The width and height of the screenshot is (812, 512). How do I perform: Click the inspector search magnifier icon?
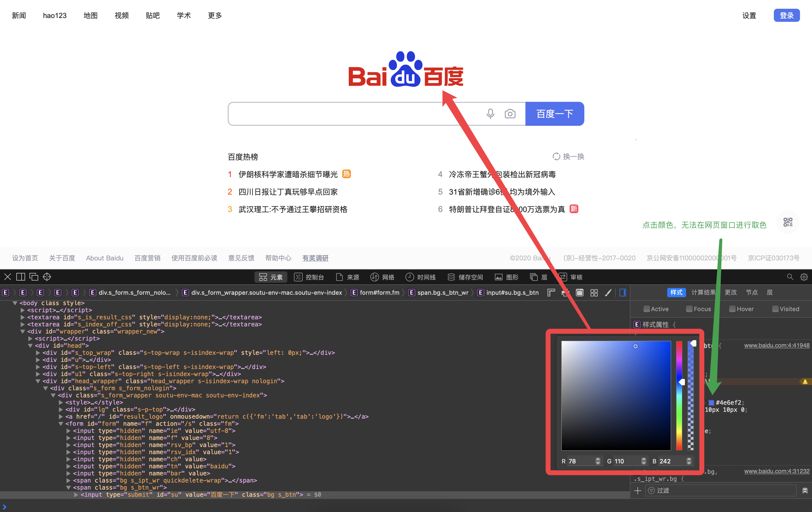790,277
